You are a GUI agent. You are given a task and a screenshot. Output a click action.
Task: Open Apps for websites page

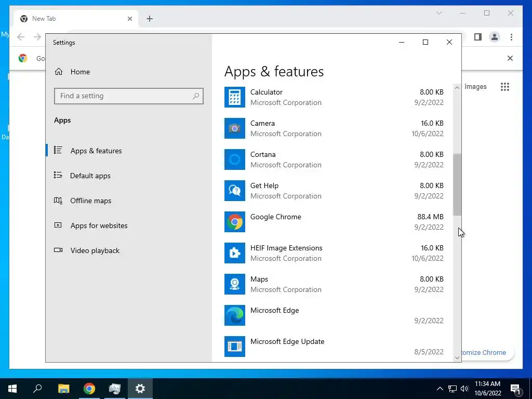pyautogui.click(x=129, y=225)
